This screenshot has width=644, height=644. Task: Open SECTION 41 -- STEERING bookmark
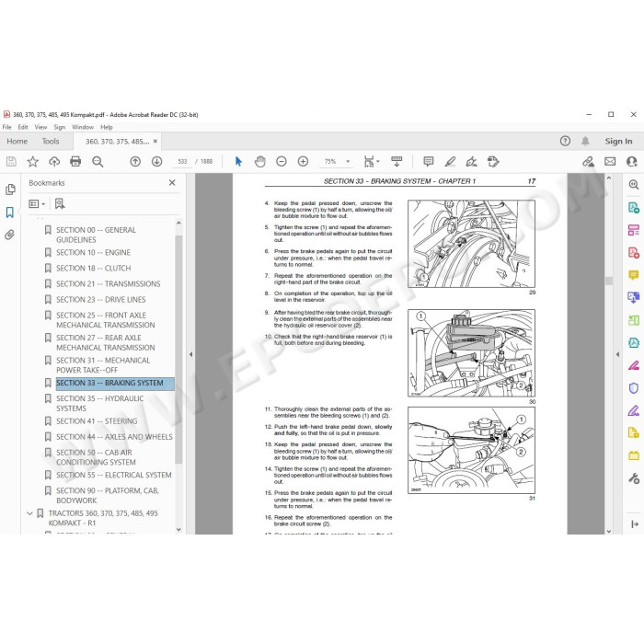97,421
